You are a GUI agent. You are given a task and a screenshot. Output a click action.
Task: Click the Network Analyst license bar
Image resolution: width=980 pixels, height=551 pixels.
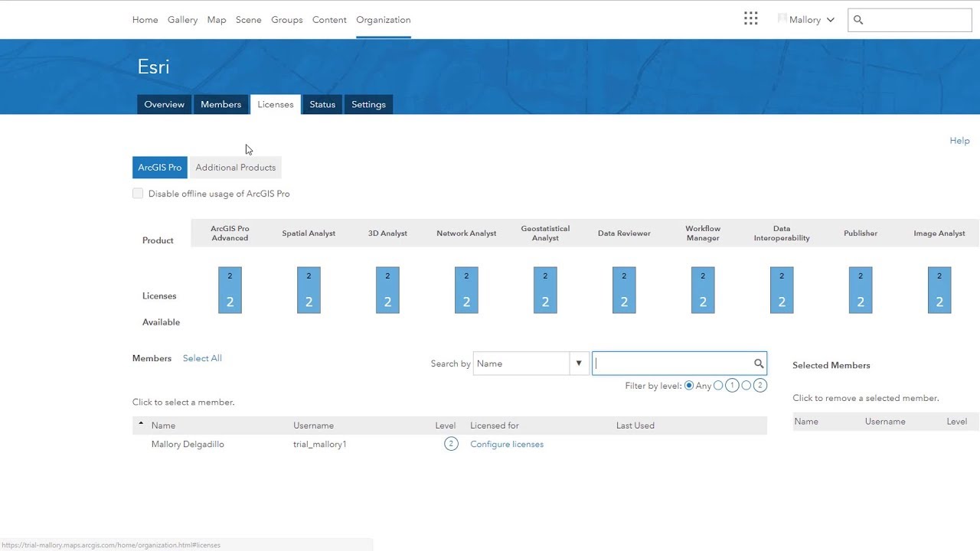[x=466, y=290]
